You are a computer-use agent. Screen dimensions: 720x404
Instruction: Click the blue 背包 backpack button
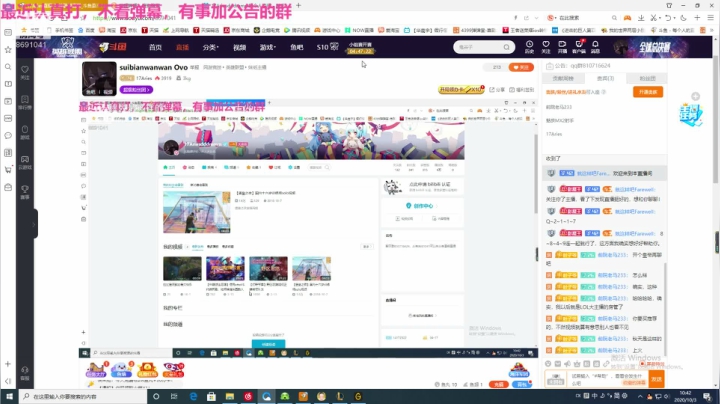coord(522,384)
